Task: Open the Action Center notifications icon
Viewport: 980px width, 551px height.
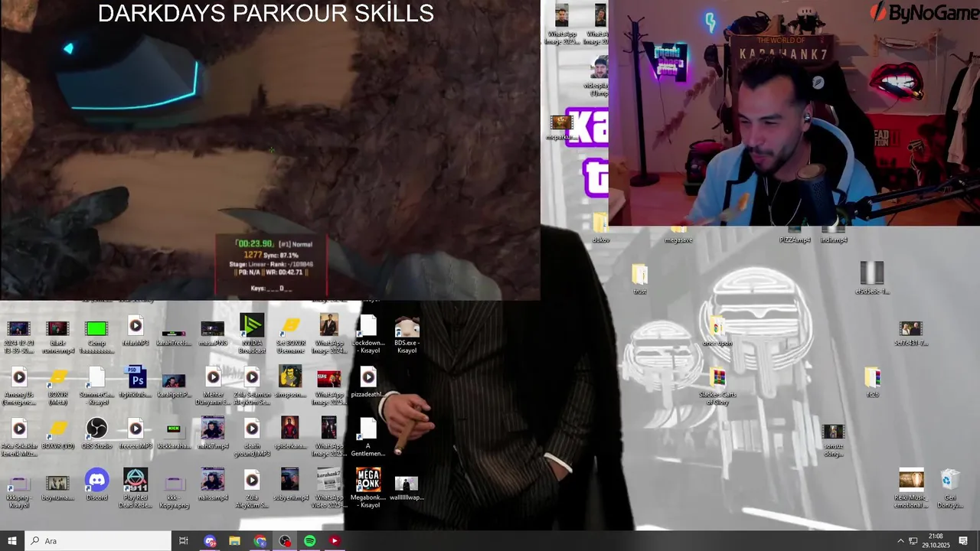Action: point(963,541)
